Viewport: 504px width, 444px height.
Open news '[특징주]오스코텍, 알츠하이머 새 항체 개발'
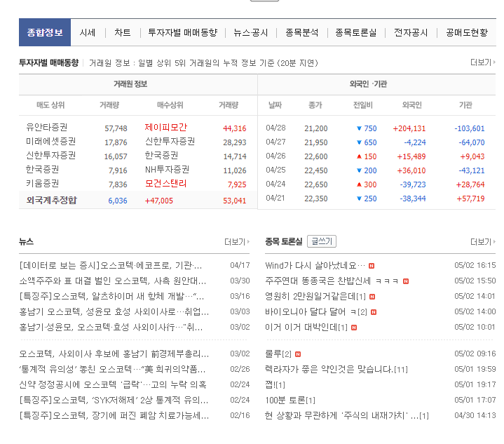coord(111,296)
